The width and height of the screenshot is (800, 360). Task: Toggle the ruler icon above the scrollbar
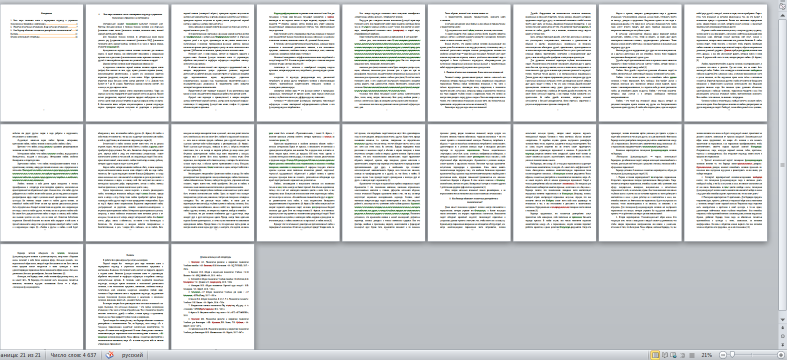point(783,5)
